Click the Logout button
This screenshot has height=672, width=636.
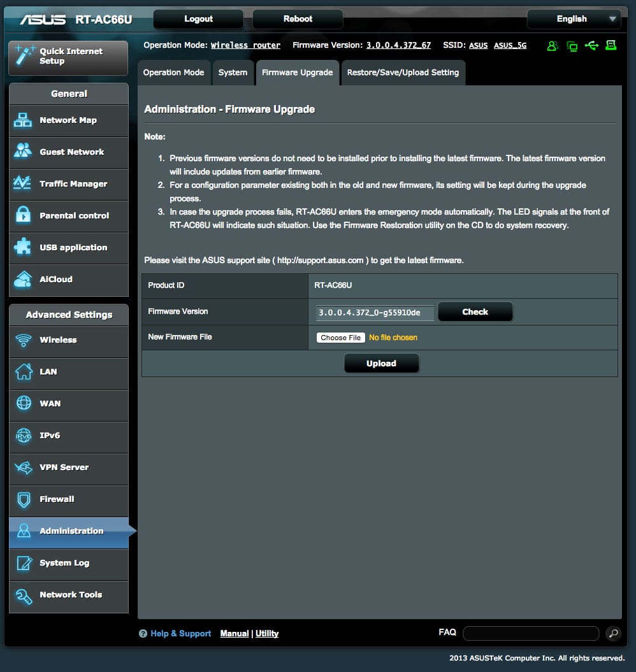point(199,19)
